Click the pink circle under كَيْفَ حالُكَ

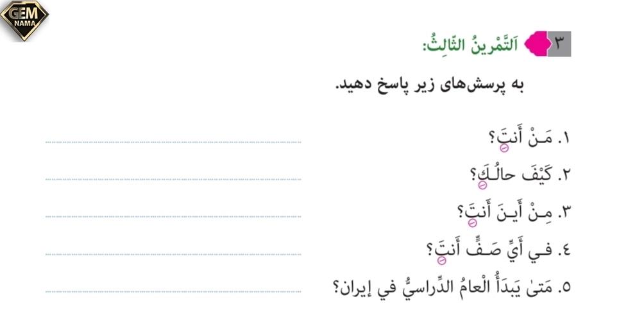pos(482,185)
